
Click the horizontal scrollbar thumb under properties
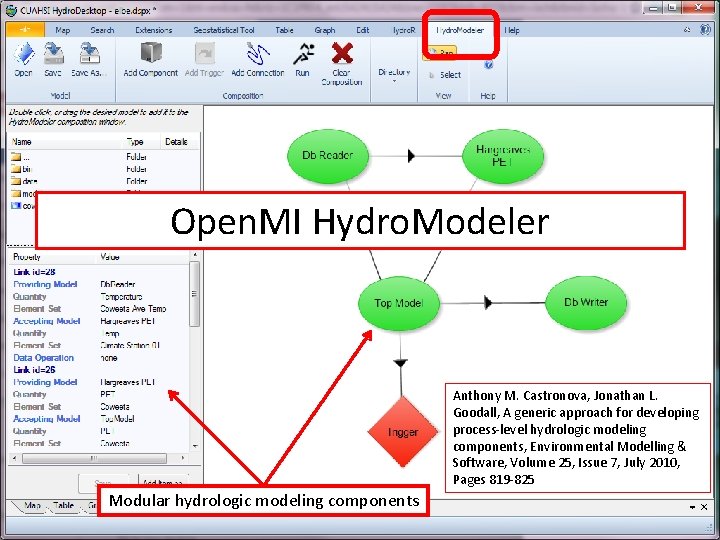(x=94, y=458)
